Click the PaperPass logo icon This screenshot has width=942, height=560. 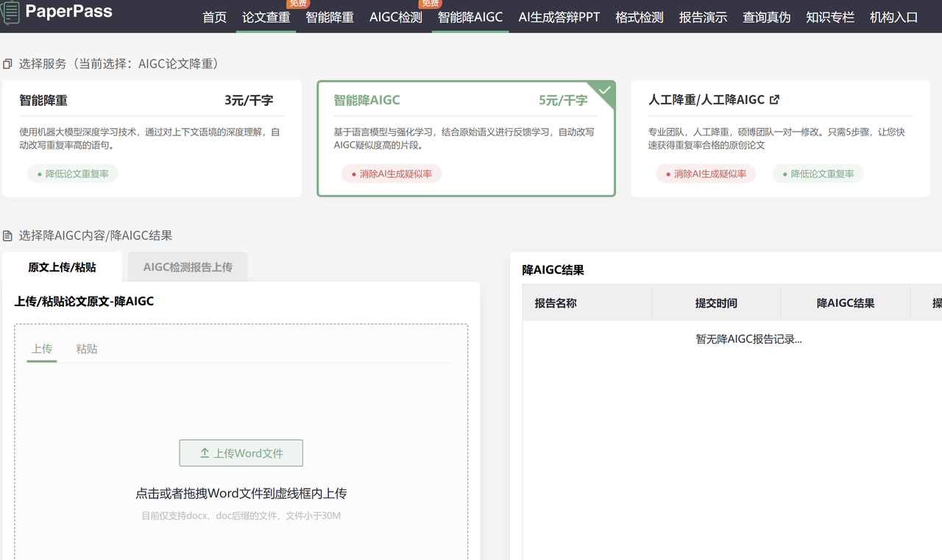tap(10, 13)
